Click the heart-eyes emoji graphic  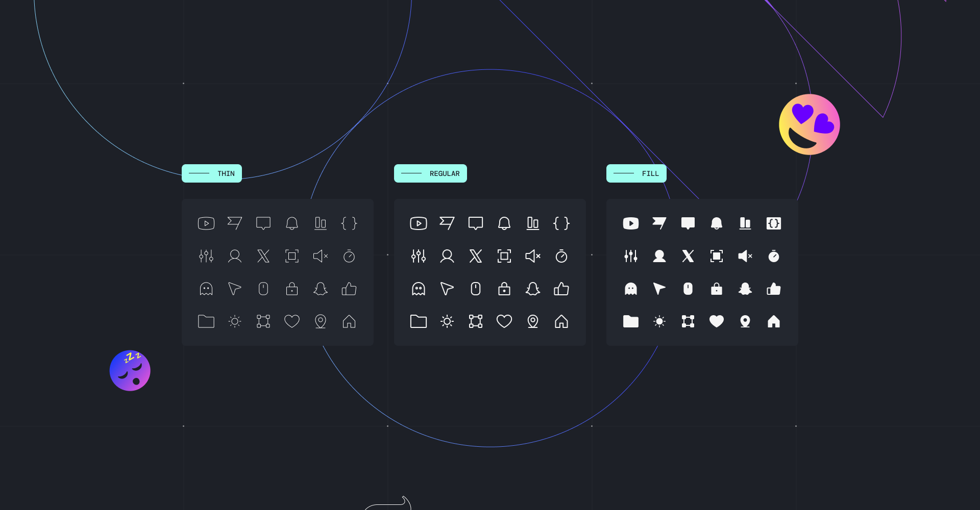[x=810, y=124]
